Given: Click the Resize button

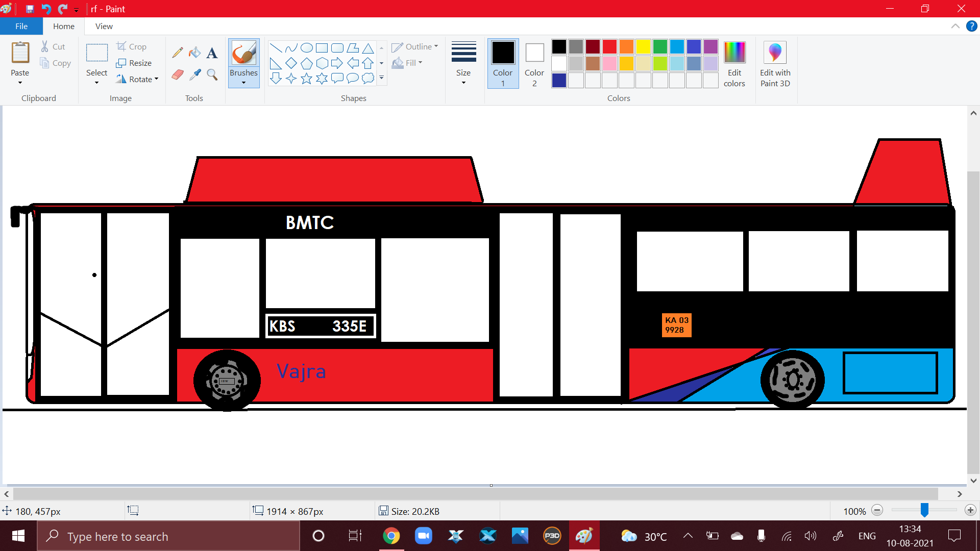Looking at the screenshot, I should (x=134, y=63).
